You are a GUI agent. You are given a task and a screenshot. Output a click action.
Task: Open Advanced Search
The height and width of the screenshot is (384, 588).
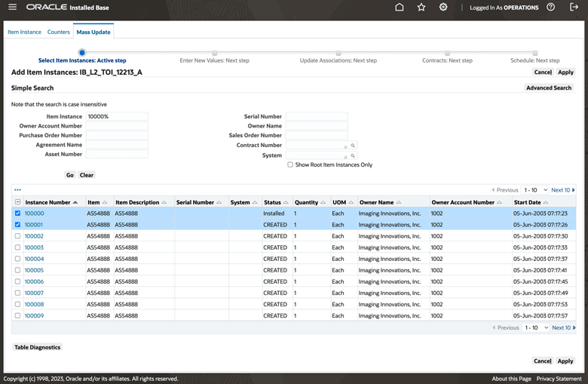[x=549, y=88]
